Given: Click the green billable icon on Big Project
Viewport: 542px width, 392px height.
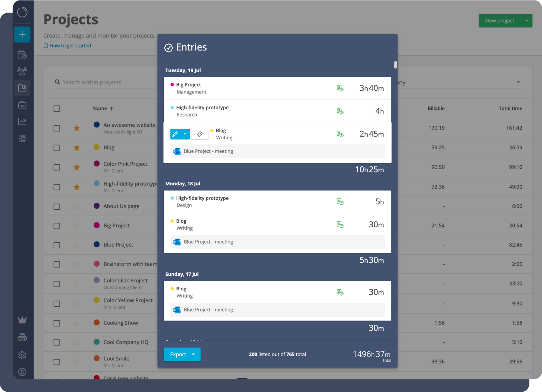Looking at the screenshot, I should (x=340, y=88).
